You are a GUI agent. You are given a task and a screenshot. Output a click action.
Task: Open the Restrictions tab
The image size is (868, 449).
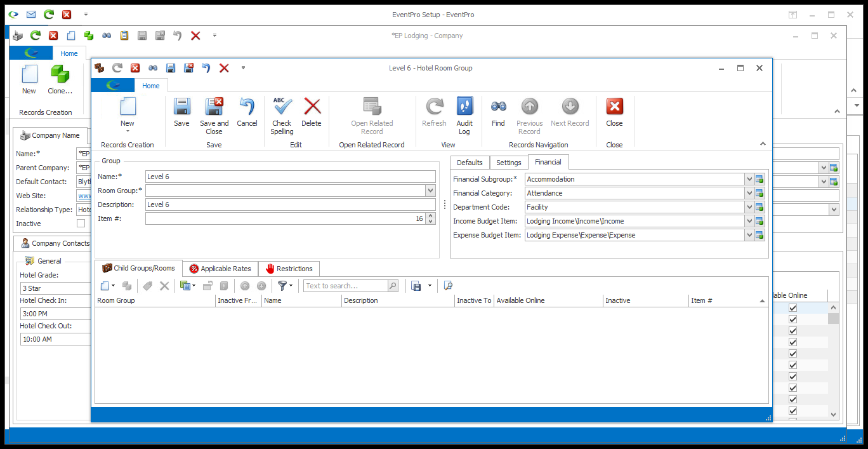289,269
